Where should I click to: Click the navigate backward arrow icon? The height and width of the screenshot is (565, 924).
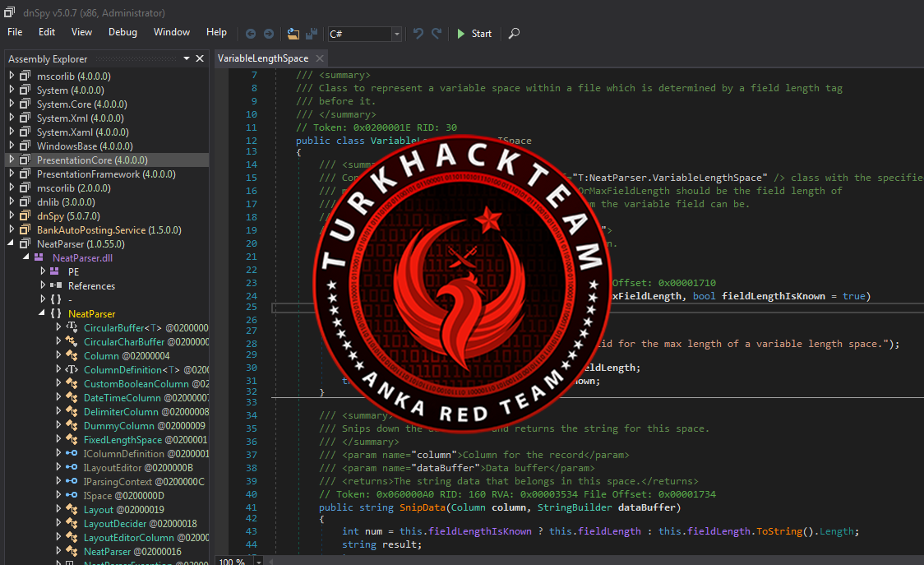click(x=251, y=34)
